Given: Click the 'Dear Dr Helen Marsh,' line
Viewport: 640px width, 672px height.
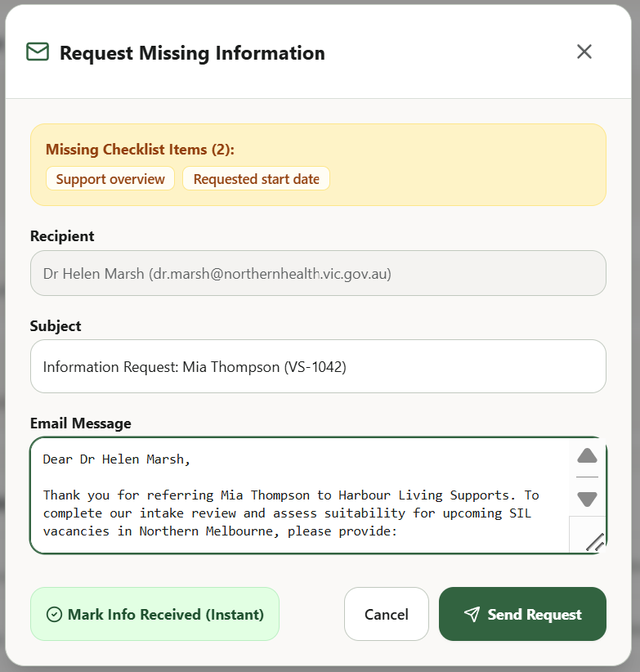Looking at the screenshot, I should click(117, 459).
